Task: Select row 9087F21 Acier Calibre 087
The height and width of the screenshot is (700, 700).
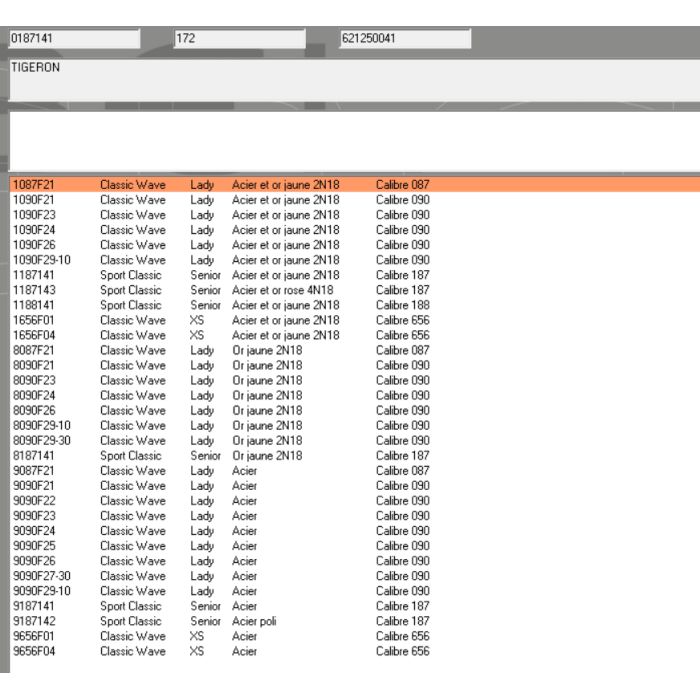Action: tap(354, 471)
